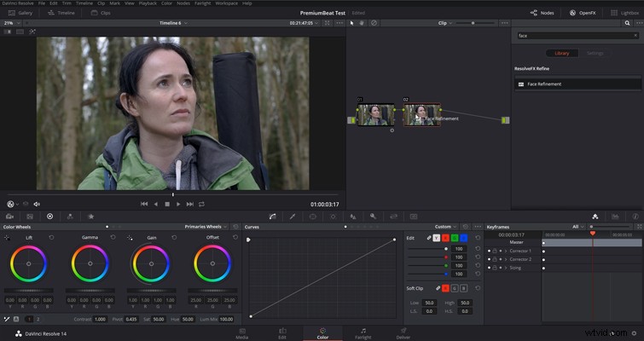The height and width of the screenshot is (341, 644).
Task: Open the OpenFX panel button
Action: [x=583, y=13]
